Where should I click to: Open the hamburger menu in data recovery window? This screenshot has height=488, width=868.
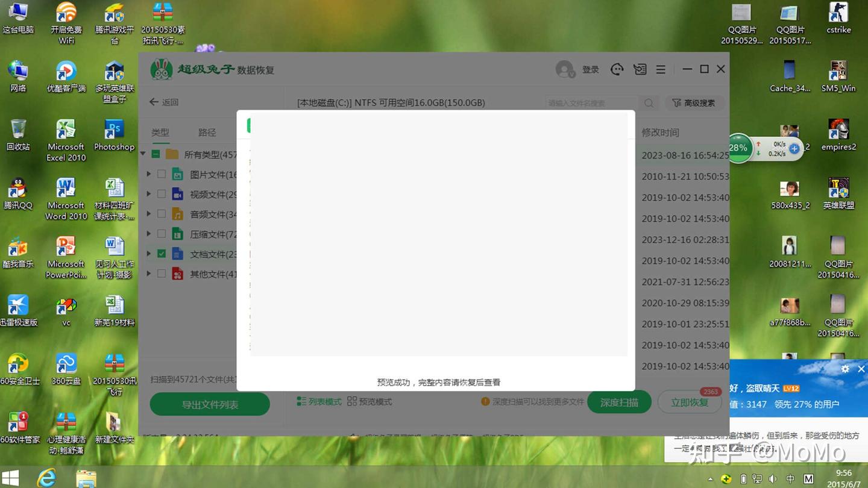(x=661, y=69)
